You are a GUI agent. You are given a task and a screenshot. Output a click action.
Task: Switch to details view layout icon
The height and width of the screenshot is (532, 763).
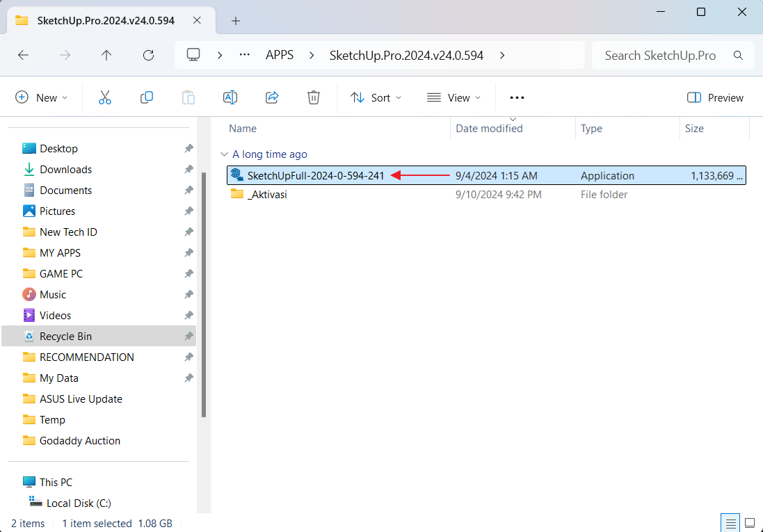point(730,523)
